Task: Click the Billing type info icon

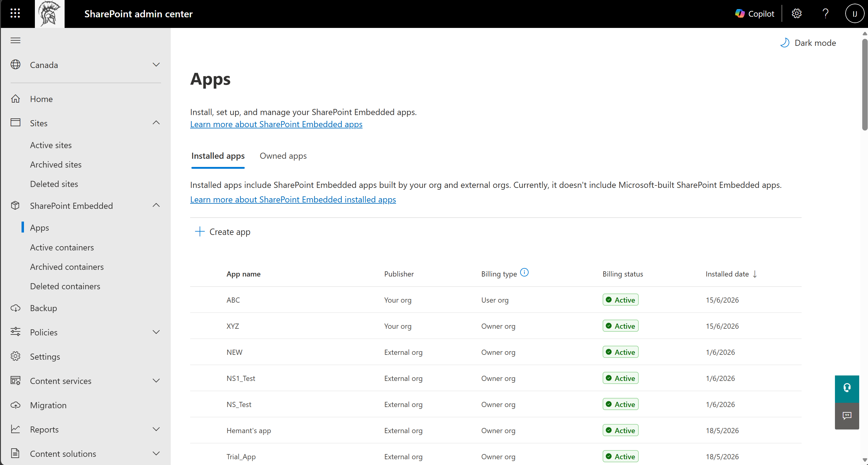Action: point(525,273)
